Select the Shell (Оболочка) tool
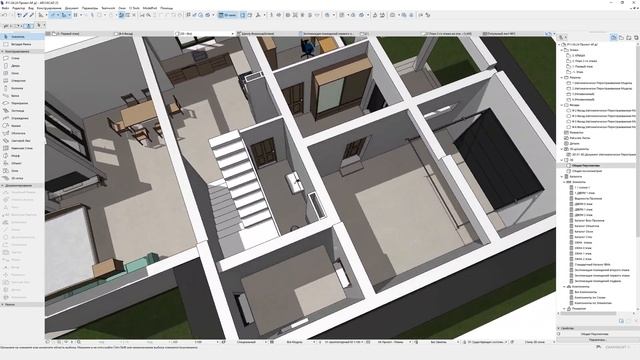This screenshot has height=360, width=640. 22,133
